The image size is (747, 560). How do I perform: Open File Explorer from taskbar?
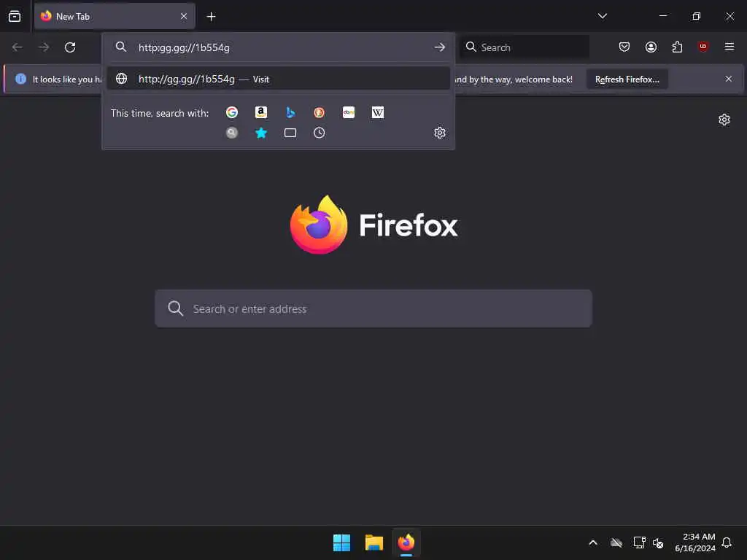pos(374,542)
